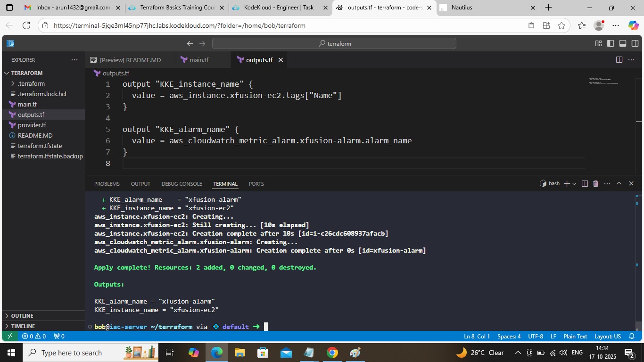Open the terminal launch profile dropdown arrow
This screenshot has height=362, width=644.
pyautogui.click(x=574, y=184)
